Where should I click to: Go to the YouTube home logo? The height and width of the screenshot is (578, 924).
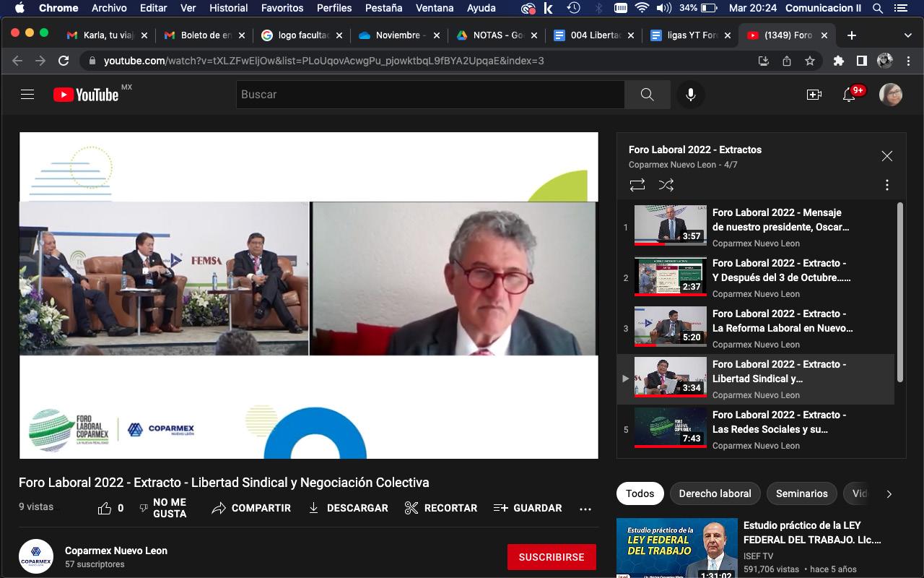86,95
